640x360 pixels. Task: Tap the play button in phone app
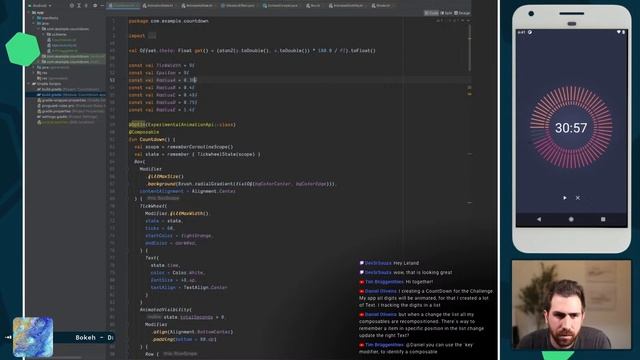[564, 198]
